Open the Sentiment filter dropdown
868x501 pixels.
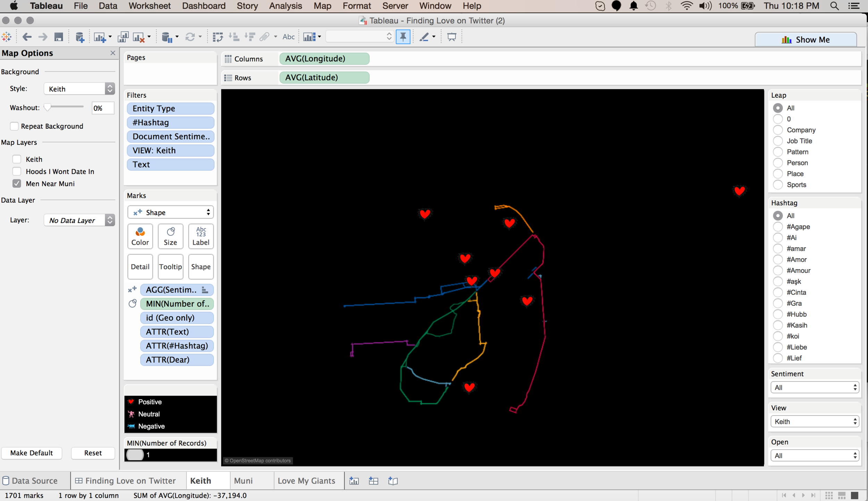coord(815,387)
